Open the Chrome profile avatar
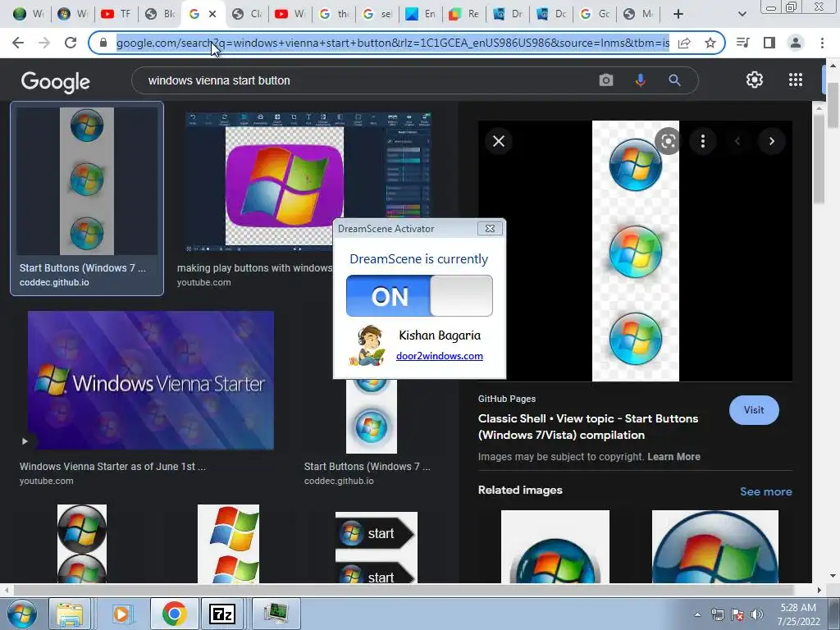Viewport: 840px width, 630px height. (x=796, y=43)
